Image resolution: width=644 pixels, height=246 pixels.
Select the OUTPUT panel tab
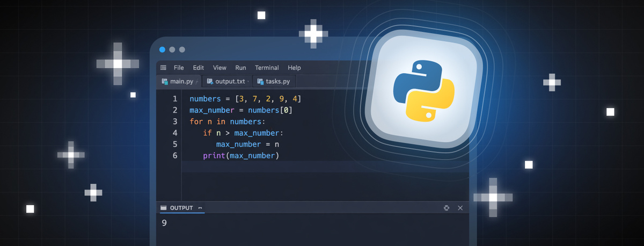click(181, 208)
